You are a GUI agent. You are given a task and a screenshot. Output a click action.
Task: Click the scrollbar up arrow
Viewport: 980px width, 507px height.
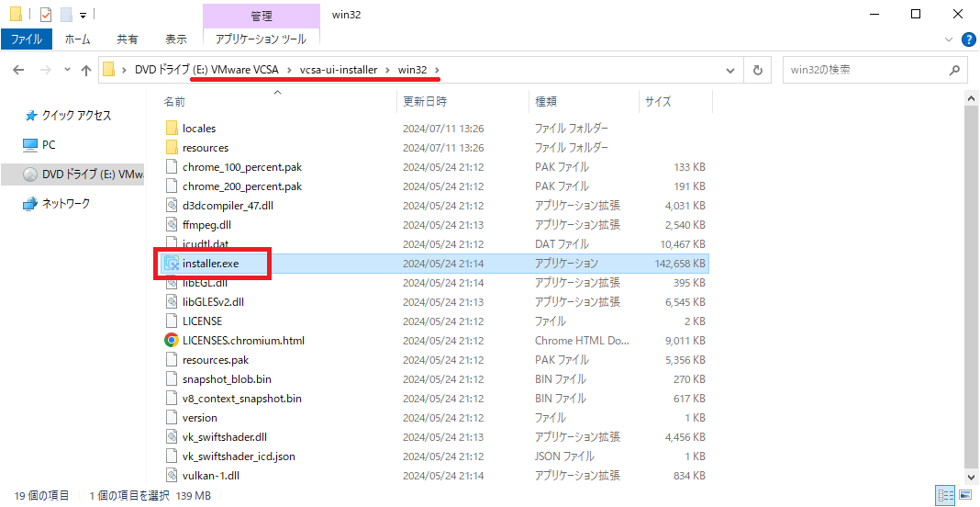(972, 99)
